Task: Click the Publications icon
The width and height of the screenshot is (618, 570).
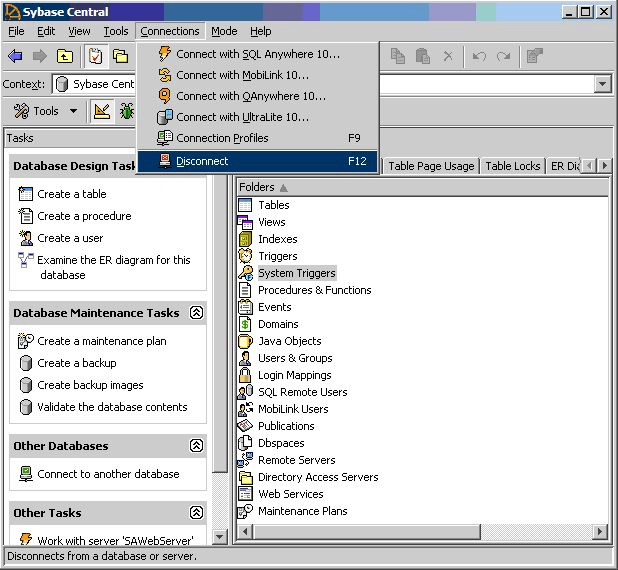Action: [246, 426]
